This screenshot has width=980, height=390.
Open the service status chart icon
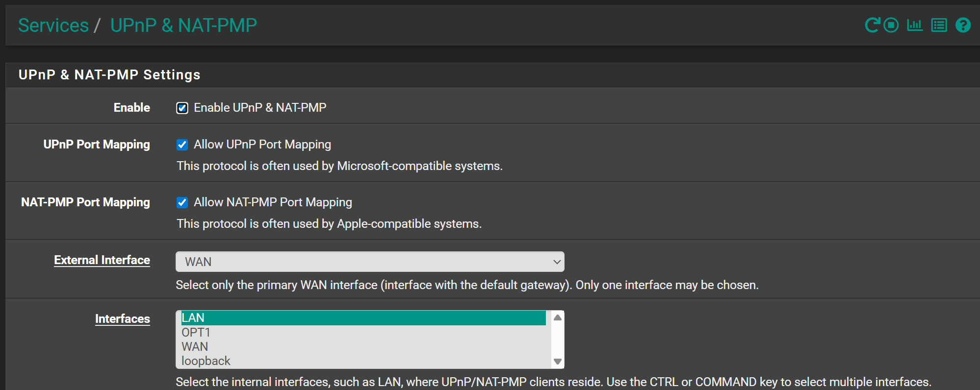pos(915,25)
